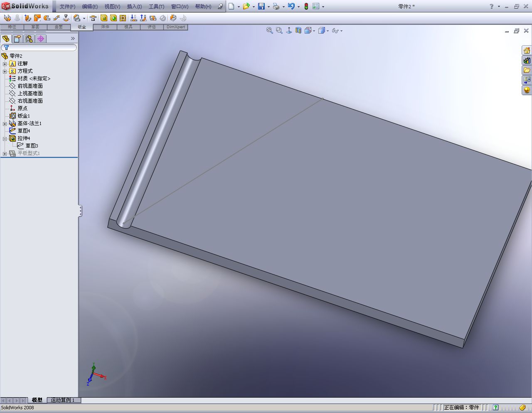532x413 pixels.
Task: Switch to the FeatureManager design tree tab
Action: tap(6, 39)
